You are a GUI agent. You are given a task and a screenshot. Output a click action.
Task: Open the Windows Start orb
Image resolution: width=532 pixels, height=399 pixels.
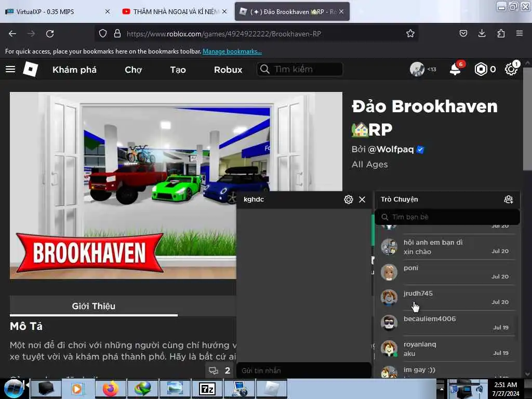click(x=14, y=389)
